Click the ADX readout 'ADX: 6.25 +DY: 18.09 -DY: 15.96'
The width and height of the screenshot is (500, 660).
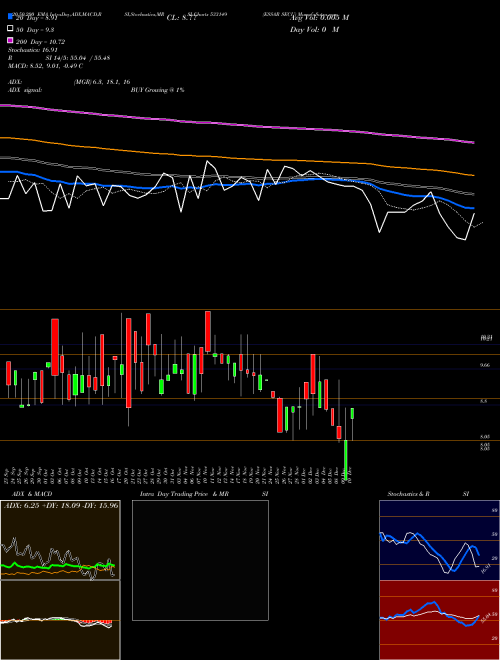pos(61,505)
